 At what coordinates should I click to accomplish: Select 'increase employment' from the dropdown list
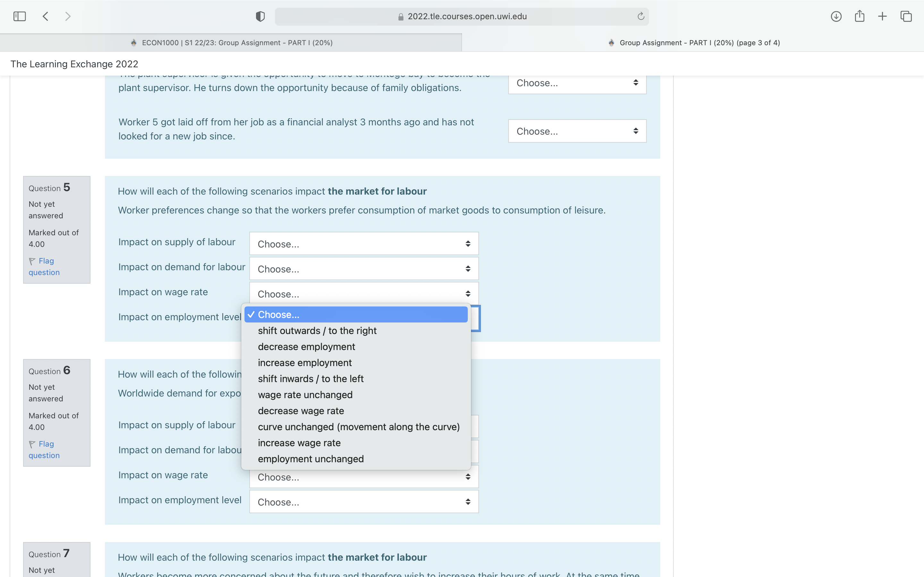(305, 363)
